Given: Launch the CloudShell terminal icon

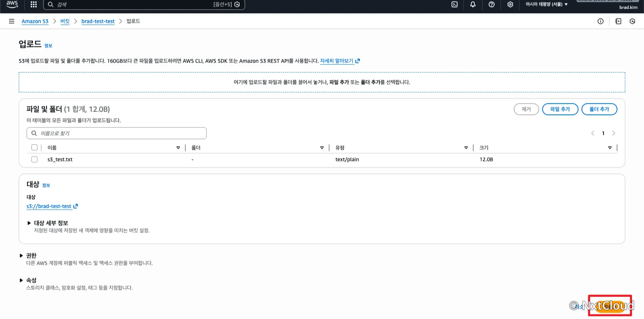Looking at the screenshot, I should 455,4.
